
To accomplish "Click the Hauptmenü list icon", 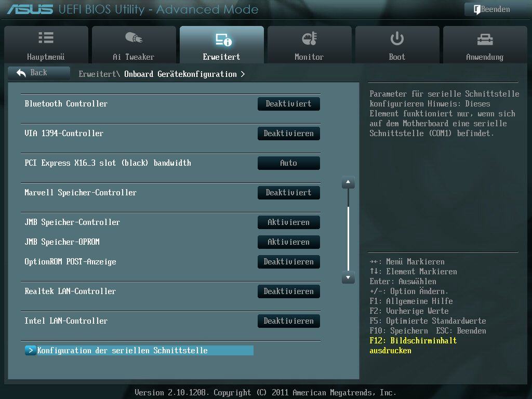I will (46, 37).
